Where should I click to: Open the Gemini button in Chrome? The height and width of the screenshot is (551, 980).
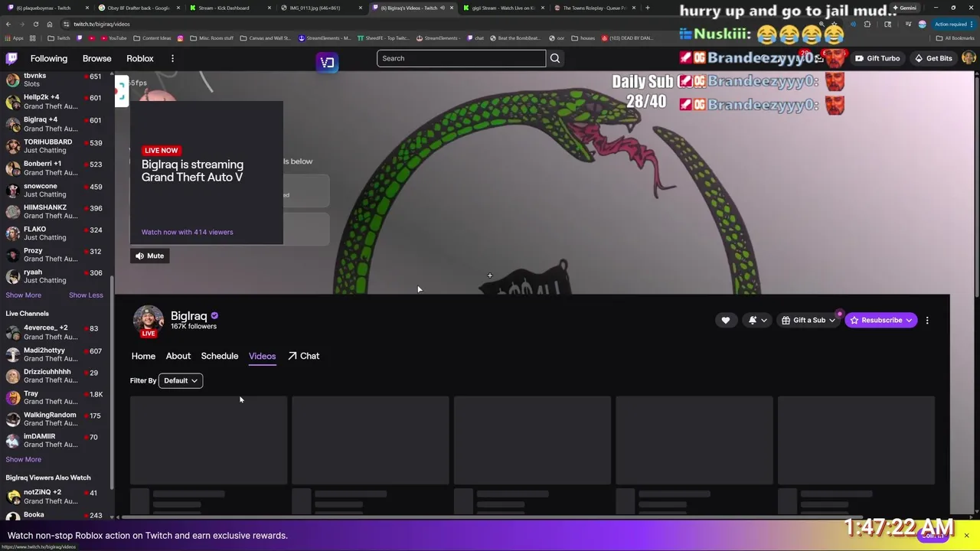[904, 8]
